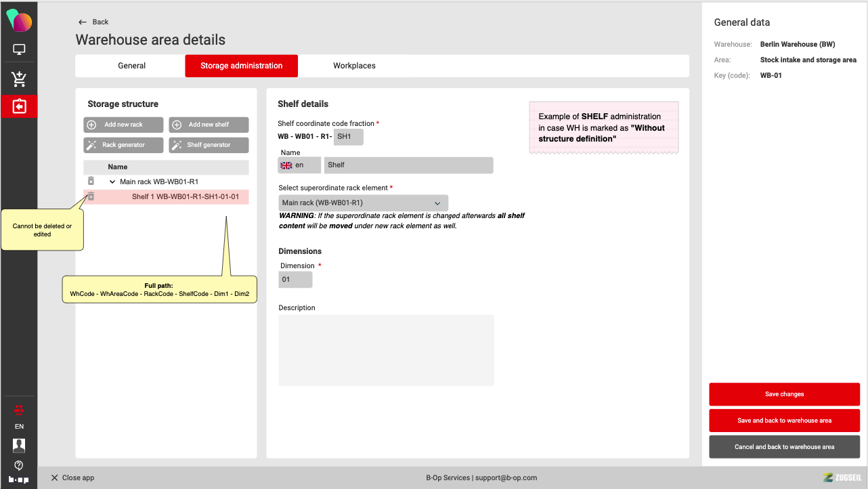Click the Description text area

click(x=386, y=350)
